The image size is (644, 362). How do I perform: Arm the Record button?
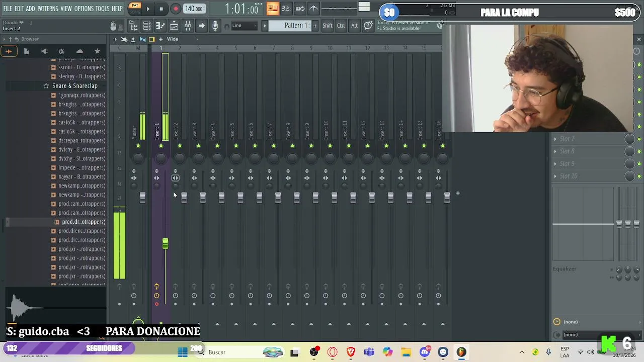[176, 9]
